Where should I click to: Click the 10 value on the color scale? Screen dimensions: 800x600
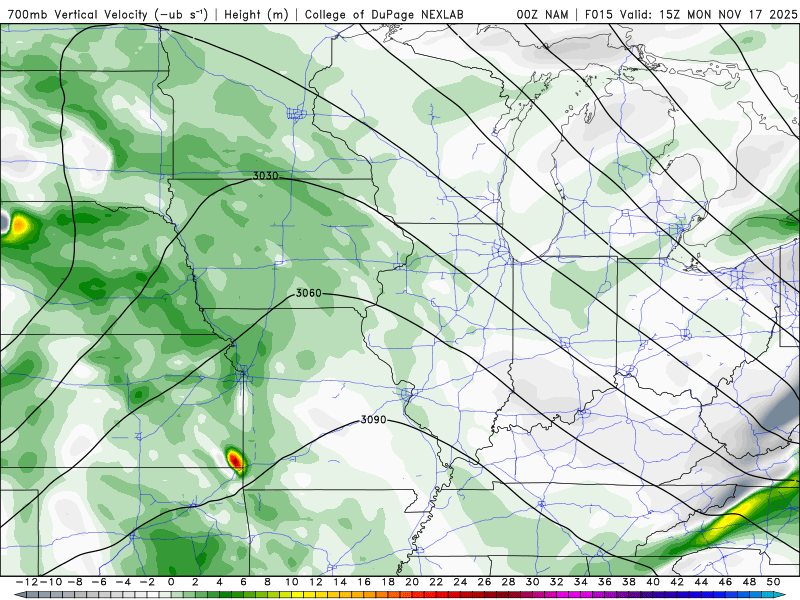tap(291, 582)
